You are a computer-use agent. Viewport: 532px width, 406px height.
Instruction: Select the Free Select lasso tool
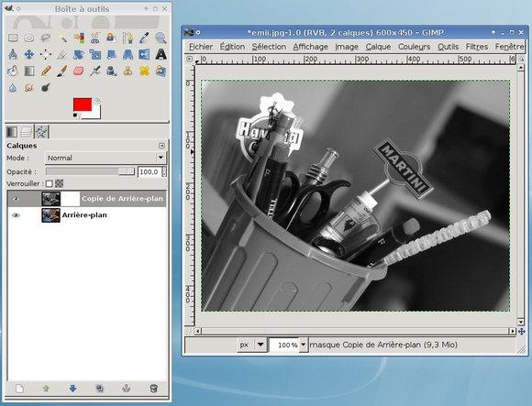46,38
